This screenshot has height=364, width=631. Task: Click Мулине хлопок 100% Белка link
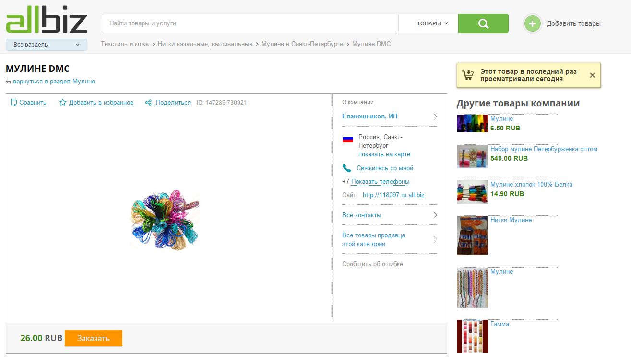(x=531, y=185)
